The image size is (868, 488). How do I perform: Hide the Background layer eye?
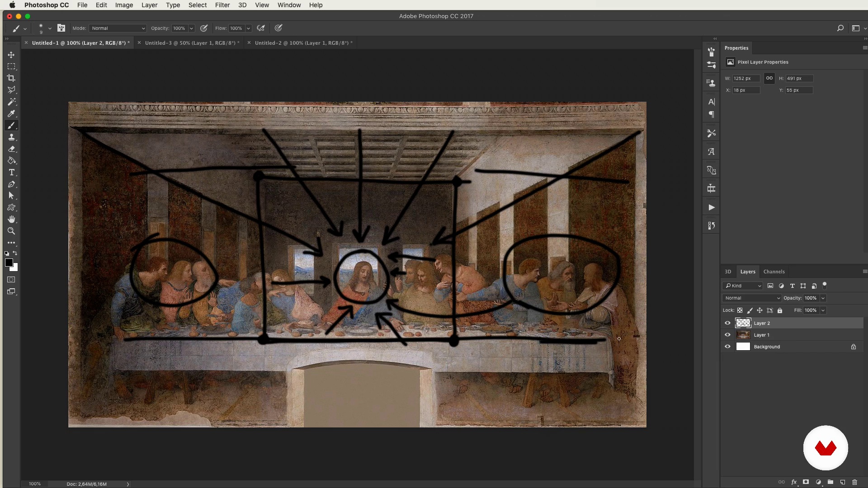point(727,347)
